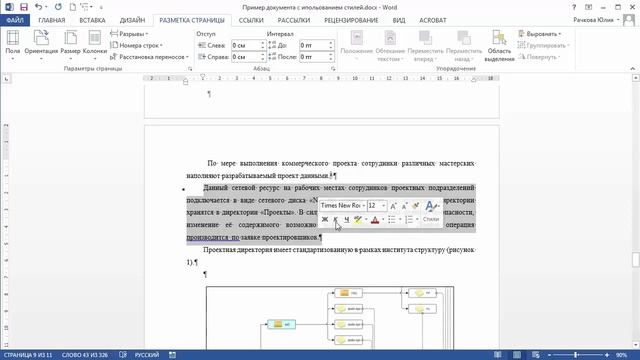
Task: Increase font size in the mini toolbar
Action: [393, 206]
